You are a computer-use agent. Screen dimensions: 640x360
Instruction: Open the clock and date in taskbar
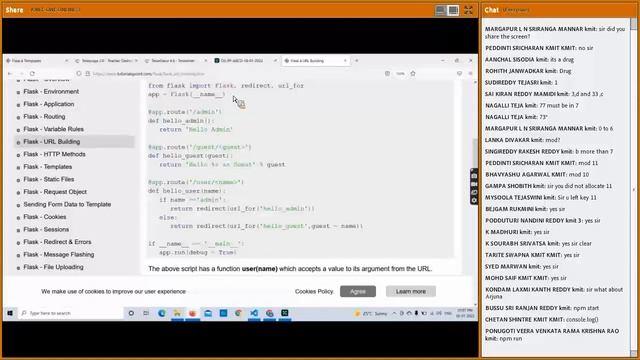464,313
